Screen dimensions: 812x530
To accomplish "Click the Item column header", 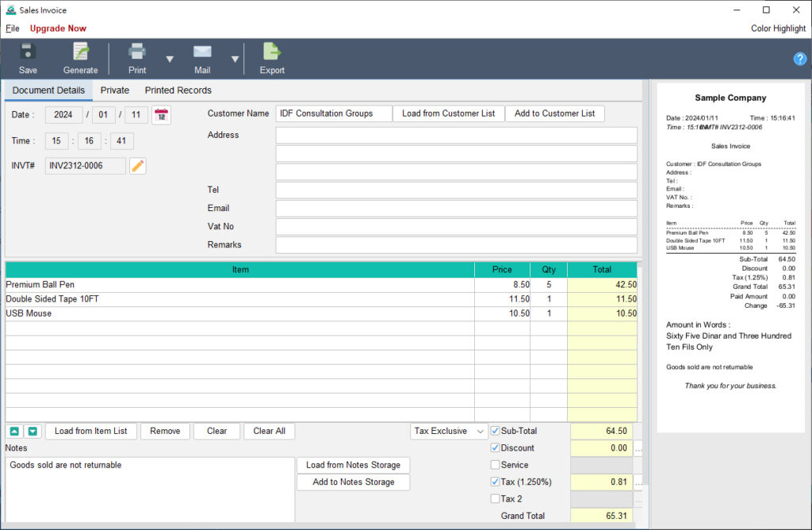I will coord(239,270).
